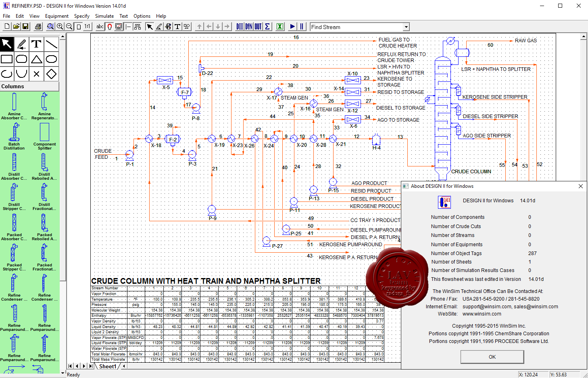Click the green Excel export icon

pos(280,27)
